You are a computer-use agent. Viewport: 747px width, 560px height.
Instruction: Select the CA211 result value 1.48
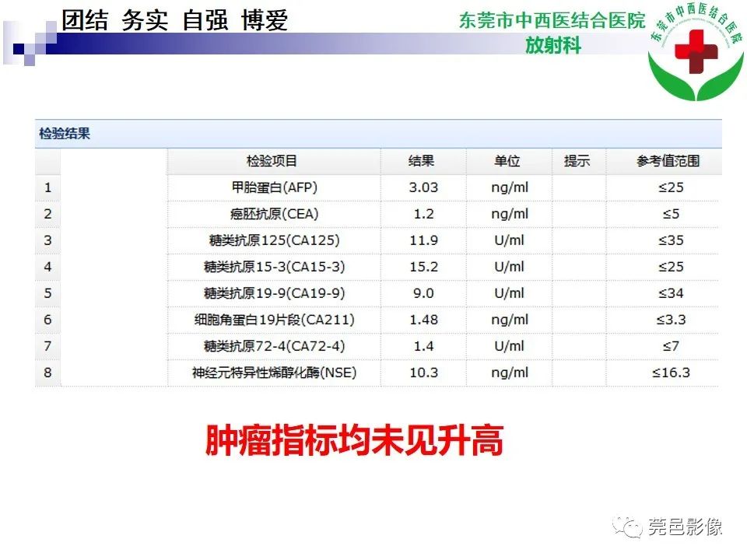pos(423,320)
